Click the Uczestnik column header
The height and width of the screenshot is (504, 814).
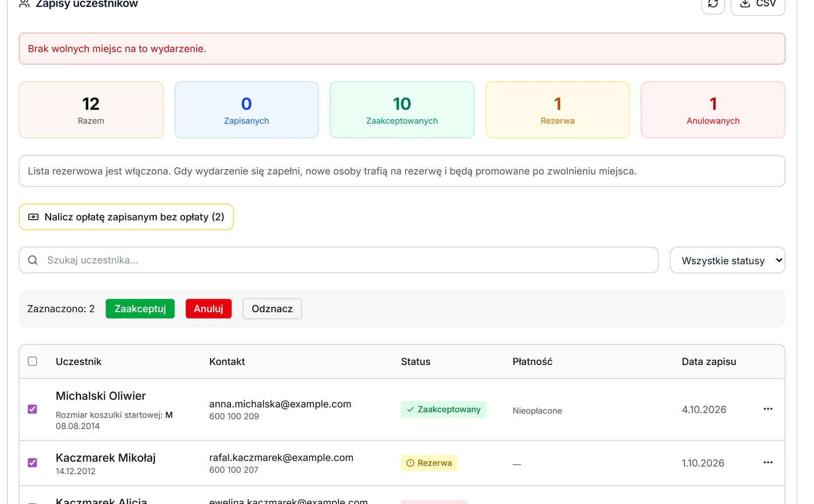(x=78, y=362)
